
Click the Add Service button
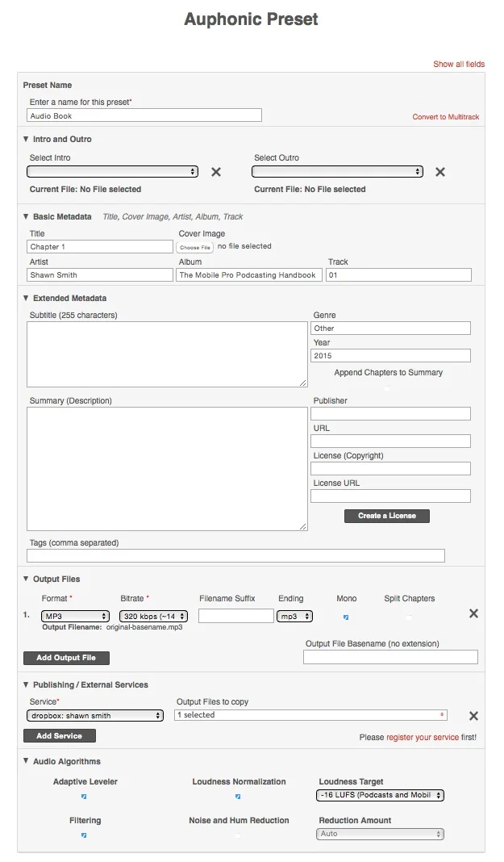(x=60, y=735)
